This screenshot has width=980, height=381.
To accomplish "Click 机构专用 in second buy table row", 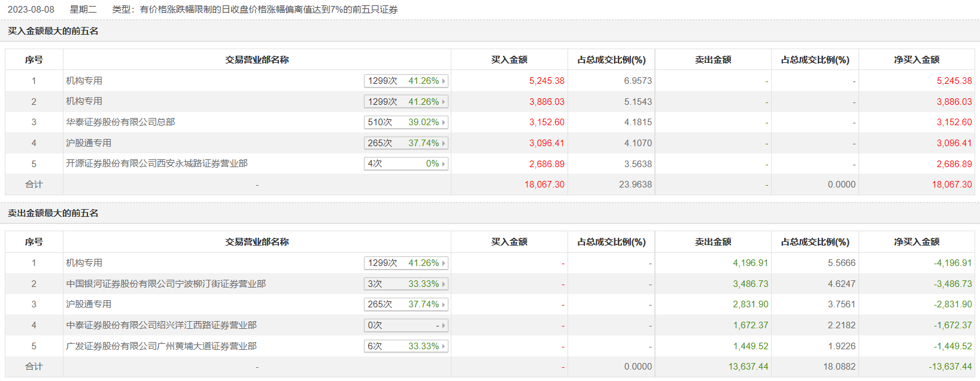I will (84, 101).
